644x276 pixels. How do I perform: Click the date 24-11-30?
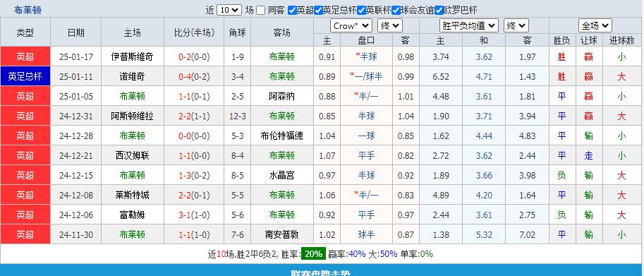[76, 234]
